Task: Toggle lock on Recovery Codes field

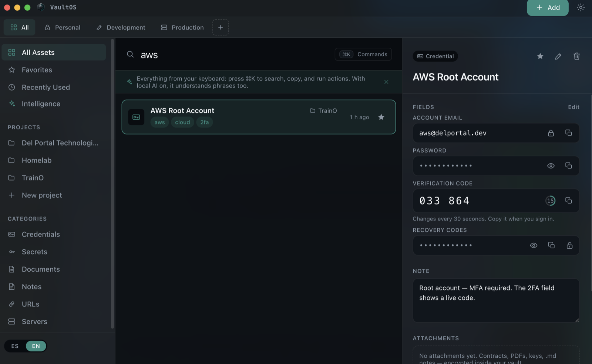Action: [569, 245]
